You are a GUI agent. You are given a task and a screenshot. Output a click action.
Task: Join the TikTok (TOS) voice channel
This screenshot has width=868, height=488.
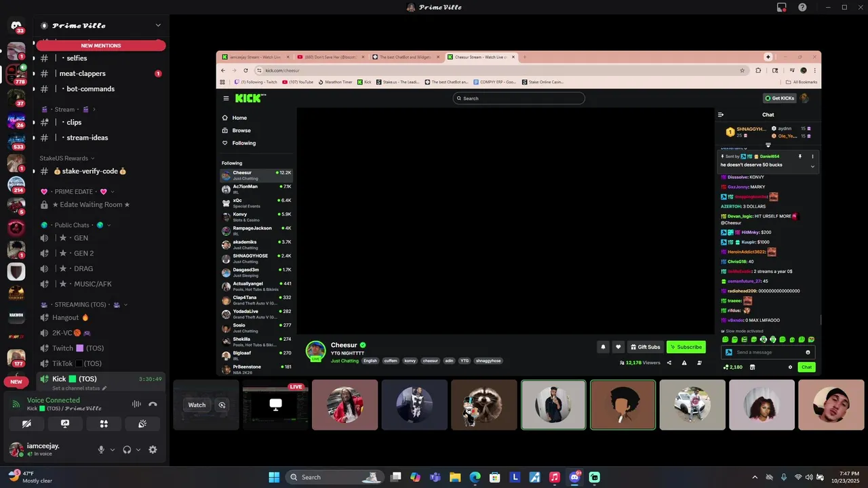pos(101,363)
